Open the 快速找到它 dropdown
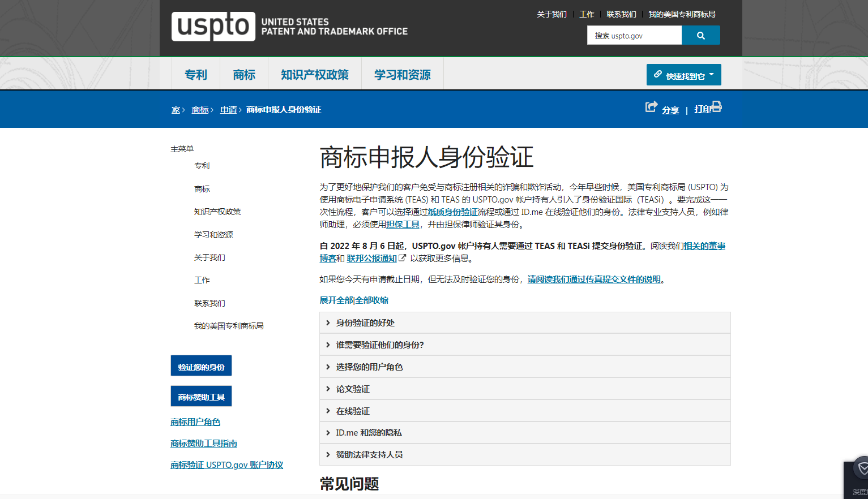Image resolution: width=868 pixels, height=499 pixels. click(683, 74)
